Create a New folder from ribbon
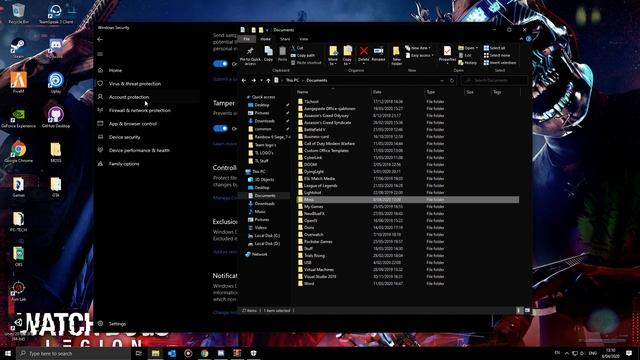The height and width of the screenshot is (360, 640). pyautogui.click(x=396, y=55)
